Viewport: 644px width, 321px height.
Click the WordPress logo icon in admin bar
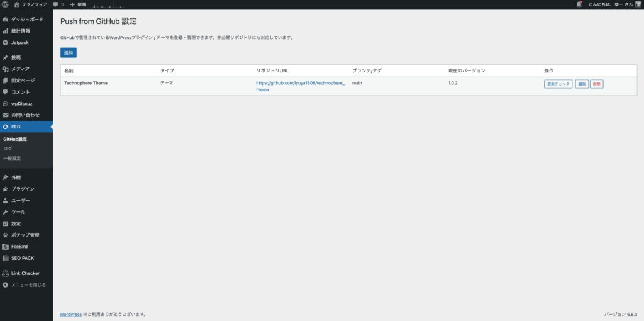(x=5, y=4)
